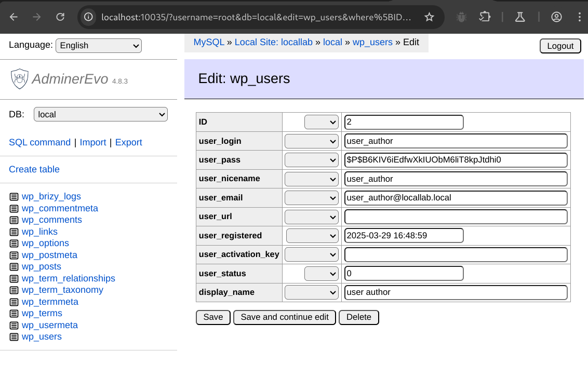Open the Language dropdown
The width and height of the screenshot is (588, 365).
point(99,46)
